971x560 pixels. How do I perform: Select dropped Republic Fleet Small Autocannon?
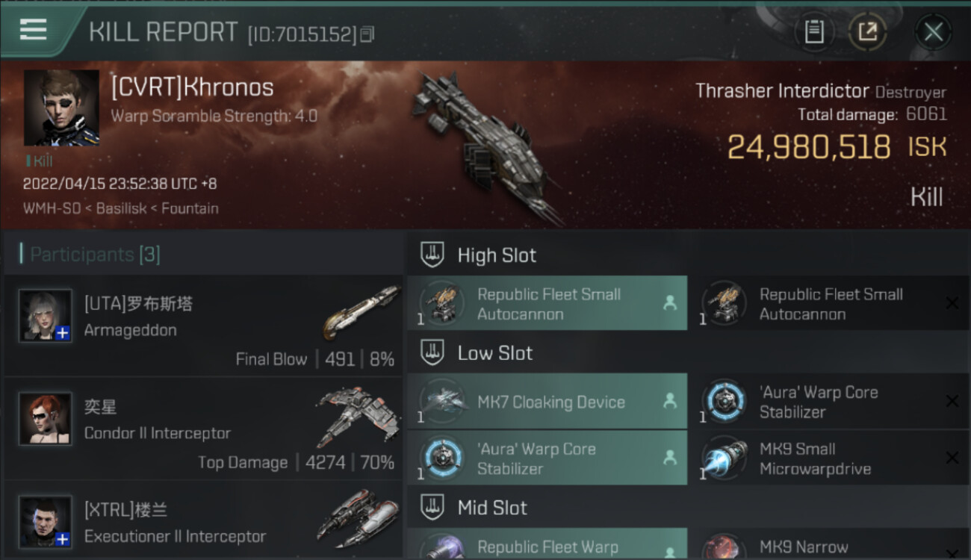point(547,304)
